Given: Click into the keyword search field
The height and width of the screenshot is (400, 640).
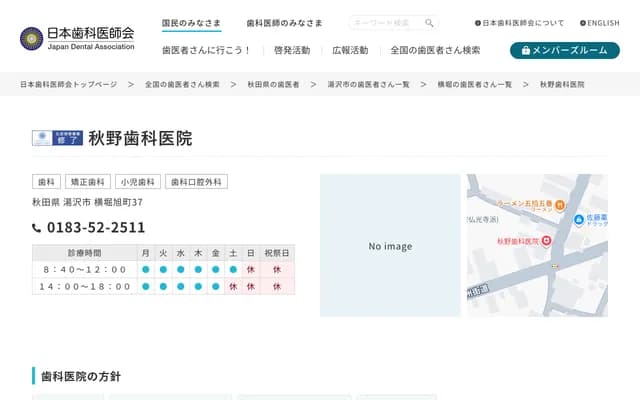Looking at the screenshot, I should pos(386,23).
